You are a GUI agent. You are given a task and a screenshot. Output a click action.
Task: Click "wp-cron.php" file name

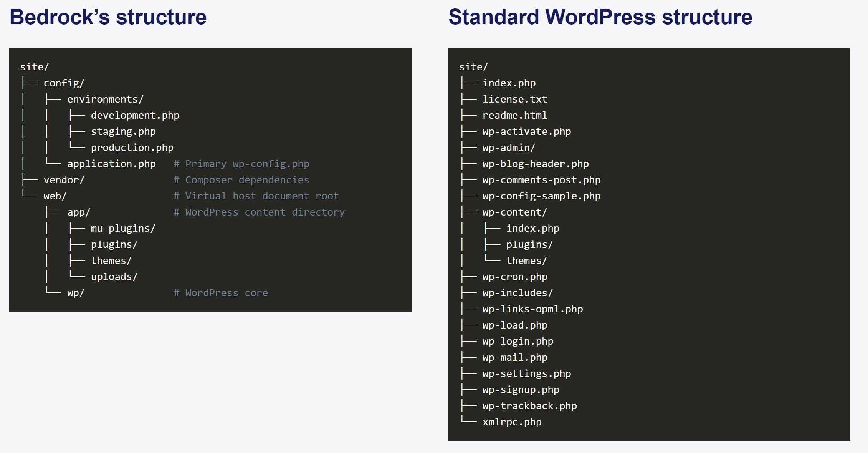(515, 277)
